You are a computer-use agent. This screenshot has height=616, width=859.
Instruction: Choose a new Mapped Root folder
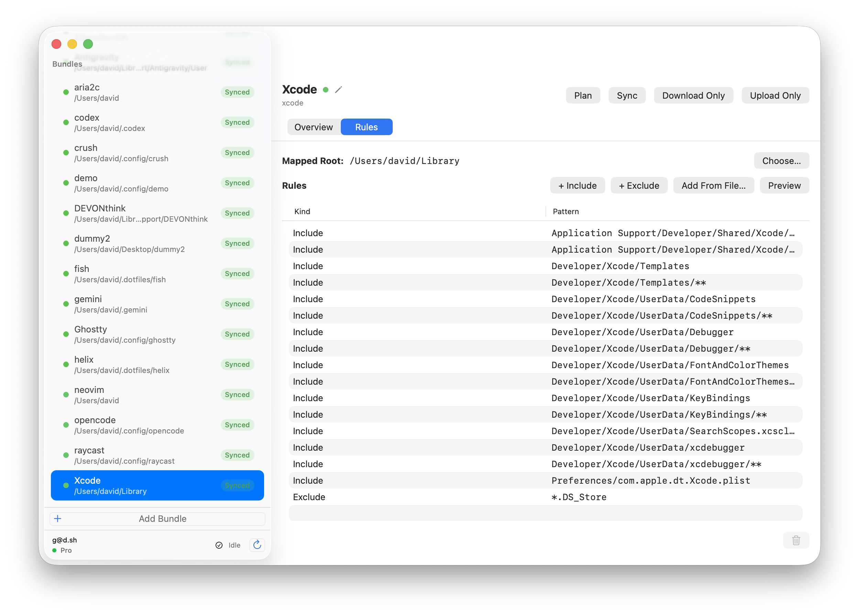pyautogui.click(x=781, y=161)
